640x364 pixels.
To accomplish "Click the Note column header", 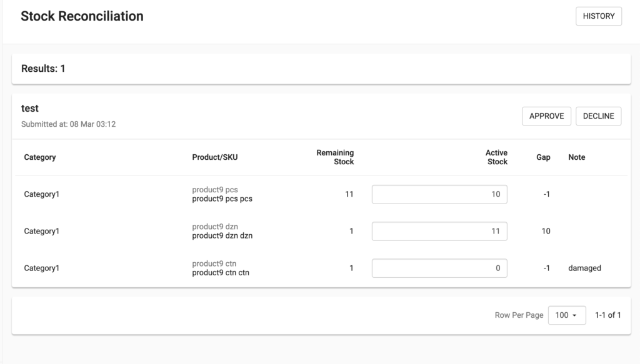I will point(576,157).
